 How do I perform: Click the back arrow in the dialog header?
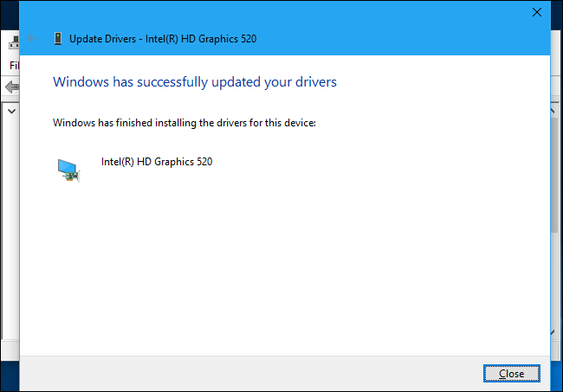32,38
